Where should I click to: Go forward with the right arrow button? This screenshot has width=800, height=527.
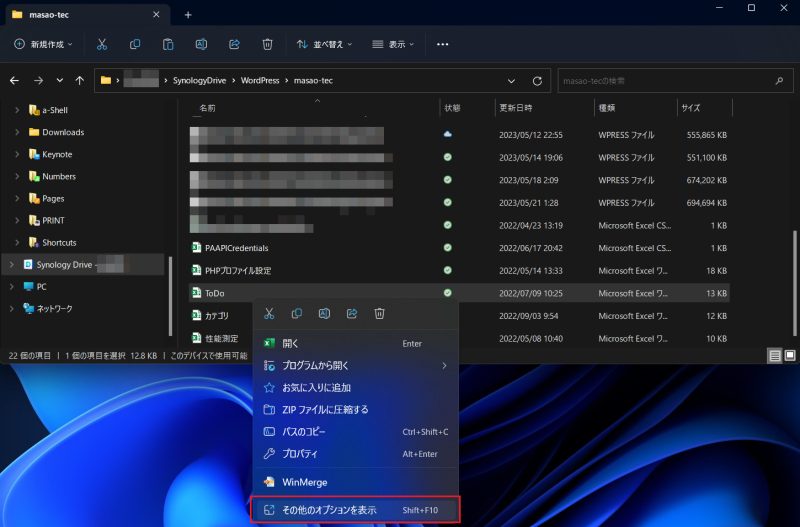click(38, 81)
